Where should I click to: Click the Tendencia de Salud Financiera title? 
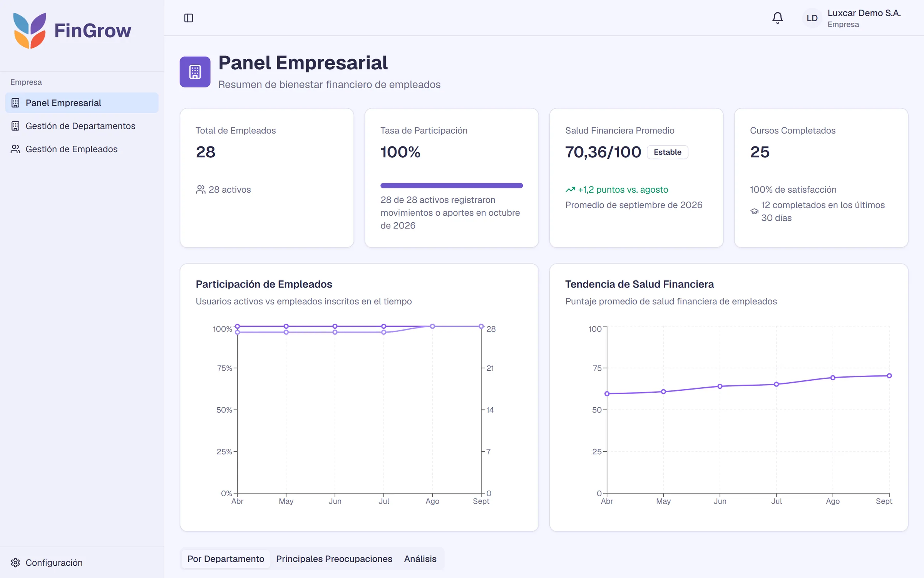pyautogui.click(x=639, y=284)
